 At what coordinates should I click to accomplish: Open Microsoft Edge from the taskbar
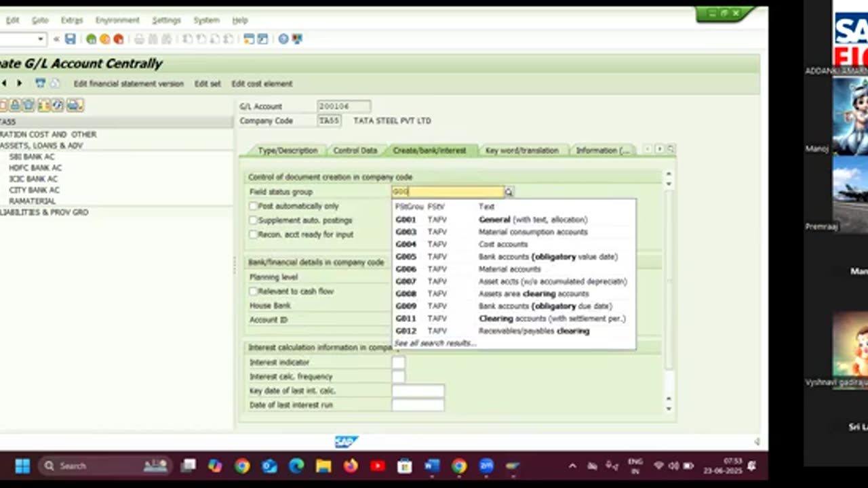pos(296,466)
